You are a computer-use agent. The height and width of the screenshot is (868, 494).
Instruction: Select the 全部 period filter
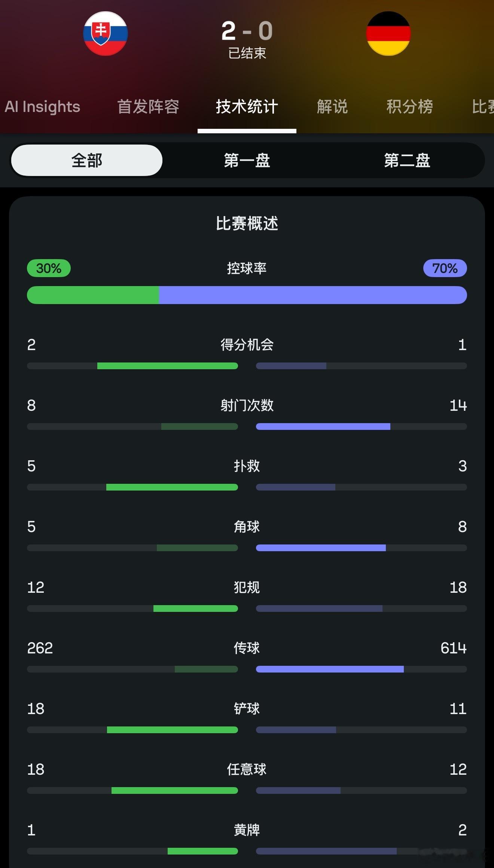87,160
